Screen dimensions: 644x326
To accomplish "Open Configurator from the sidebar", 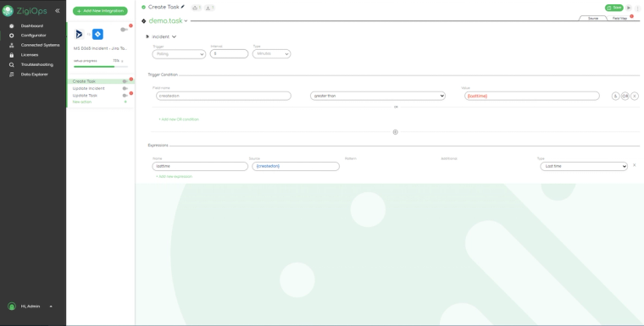I will tap(34, 36).
